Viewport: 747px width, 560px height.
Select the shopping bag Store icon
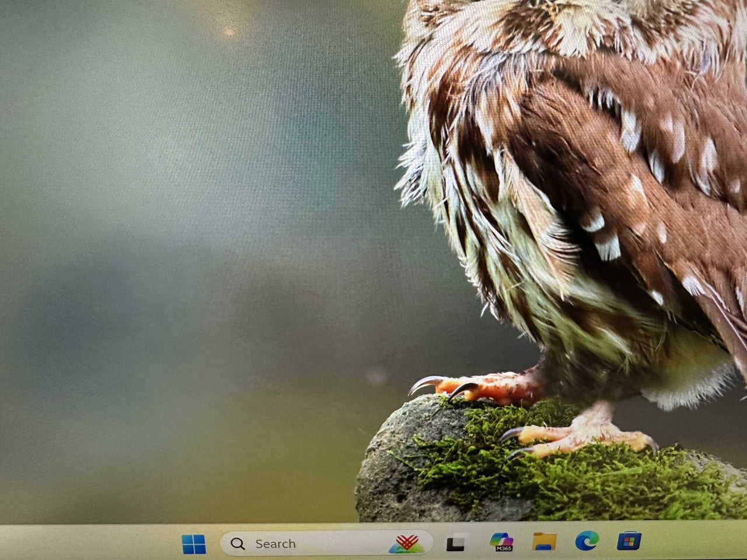(629, 541)
